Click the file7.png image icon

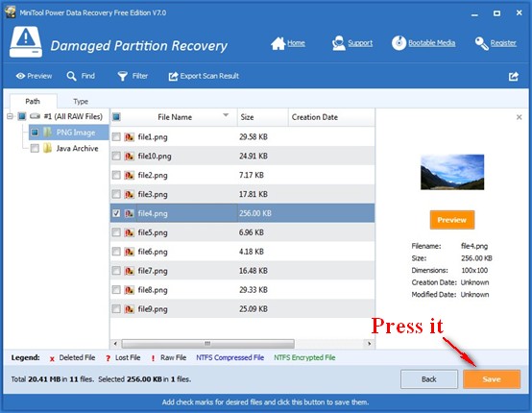click(x=130, y=271)
